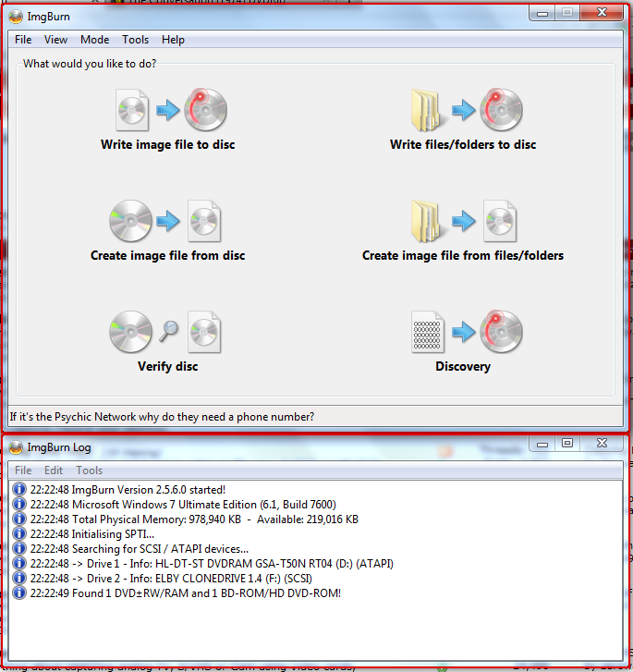Select log line 'Total Physical Memory: 978,940 KB'
This screenshot has width=633, height=672.
coord(194,519)
